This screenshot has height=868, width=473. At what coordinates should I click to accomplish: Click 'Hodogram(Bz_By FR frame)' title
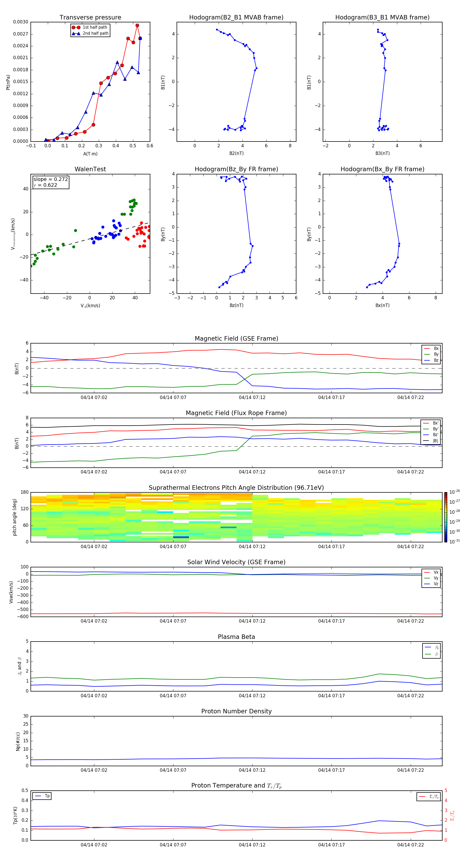pyautogui.click(x=236, y=169)
